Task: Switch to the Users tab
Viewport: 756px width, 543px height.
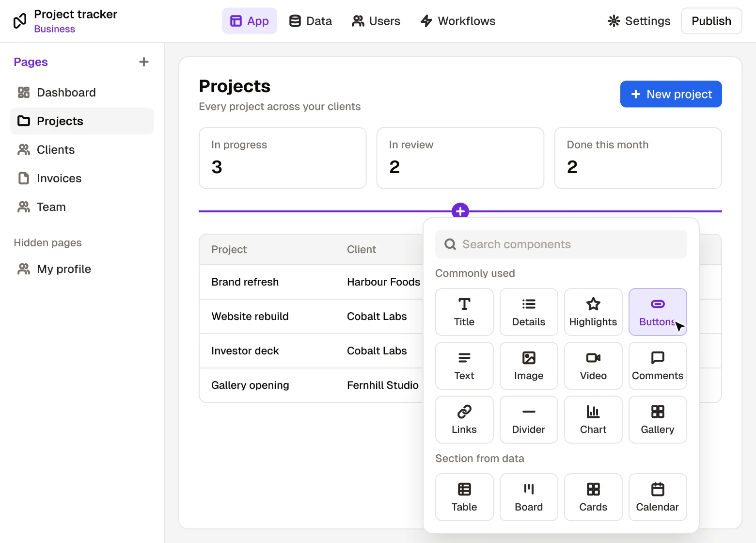Action: tap(376, 21)
